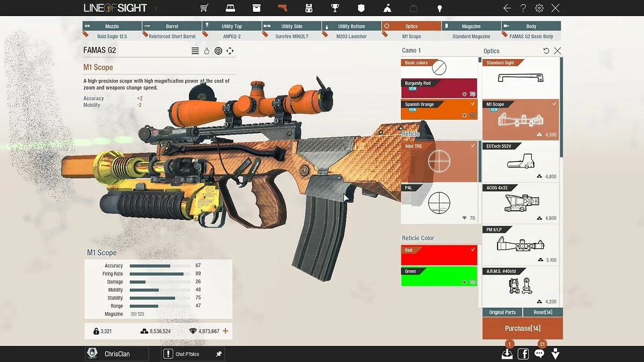Open the body armor vest icon
The width and height of the screenshot is (644, 362).
[309, 8]
